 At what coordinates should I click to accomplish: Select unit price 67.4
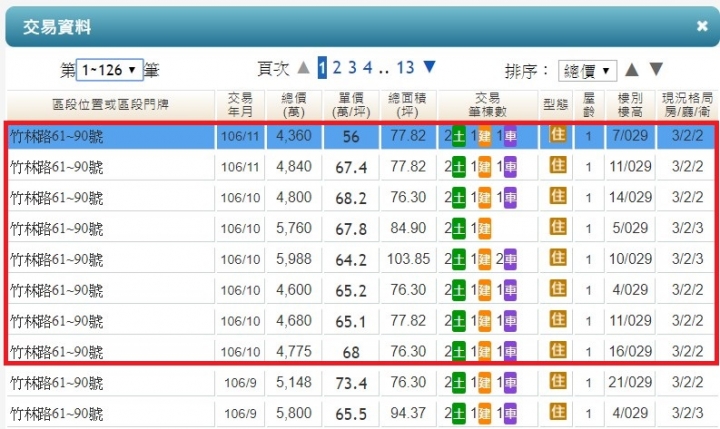351,167
